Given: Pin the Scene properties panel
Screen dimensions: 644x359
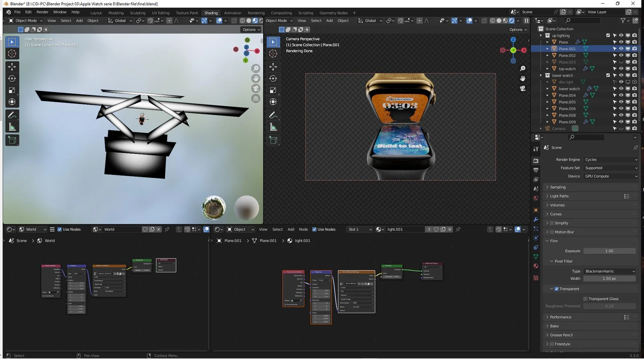Looking at the screenshot, I should click(x=636, y=148).
